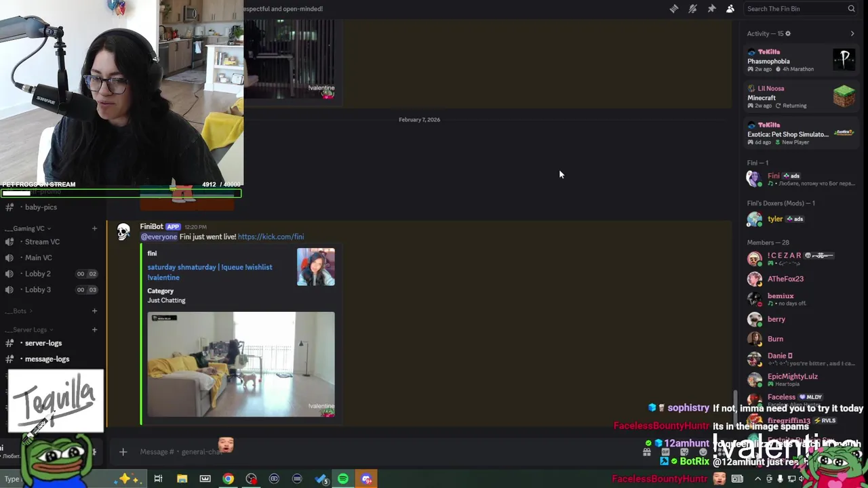The image size is (868, 488).
Task: Click the embed profile thumbnail of fini
Action: pos(316,267)
